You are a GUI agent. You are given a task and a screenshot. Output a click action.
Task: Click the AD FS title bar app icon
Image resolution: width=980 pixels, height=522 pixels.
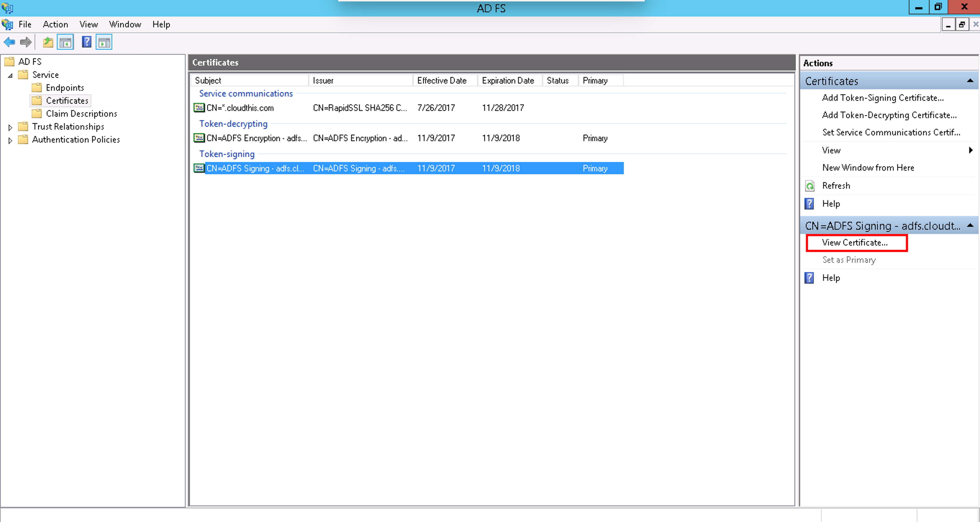(x=7, y=8)
